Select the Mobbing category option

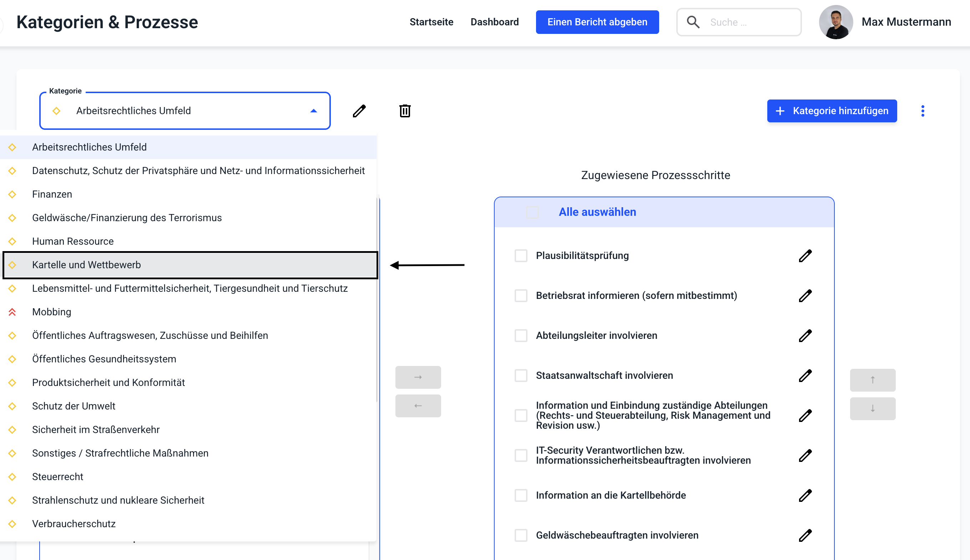51,312
